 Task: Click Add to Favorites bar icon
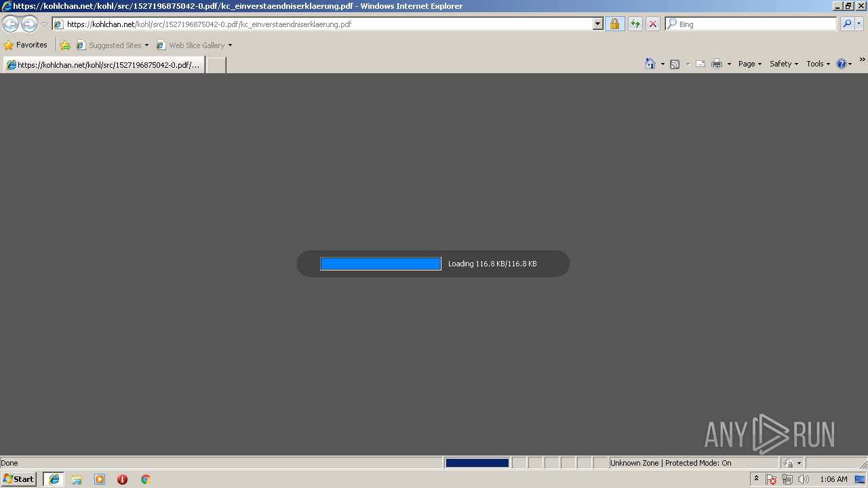coord(65,45)
